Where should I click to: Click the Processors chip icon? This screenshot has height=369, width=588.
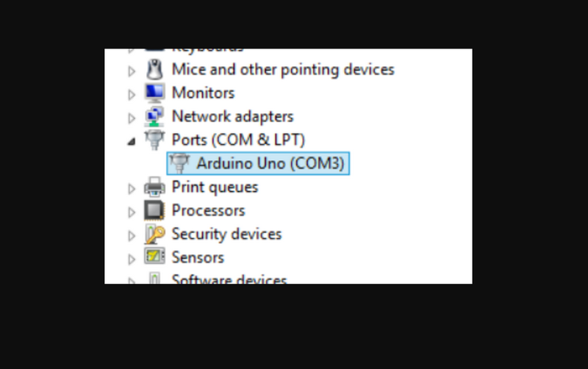(x=154, y=211)
